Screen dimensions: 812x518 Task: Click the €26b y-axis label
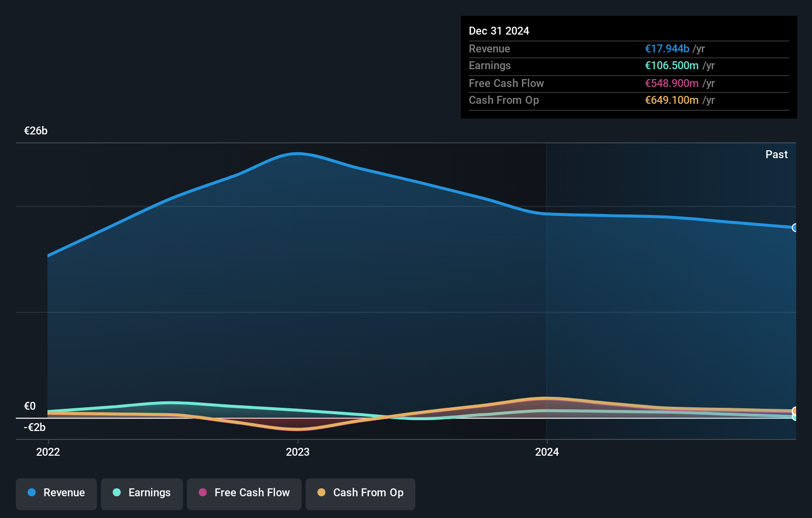click(x=36, y=130)
